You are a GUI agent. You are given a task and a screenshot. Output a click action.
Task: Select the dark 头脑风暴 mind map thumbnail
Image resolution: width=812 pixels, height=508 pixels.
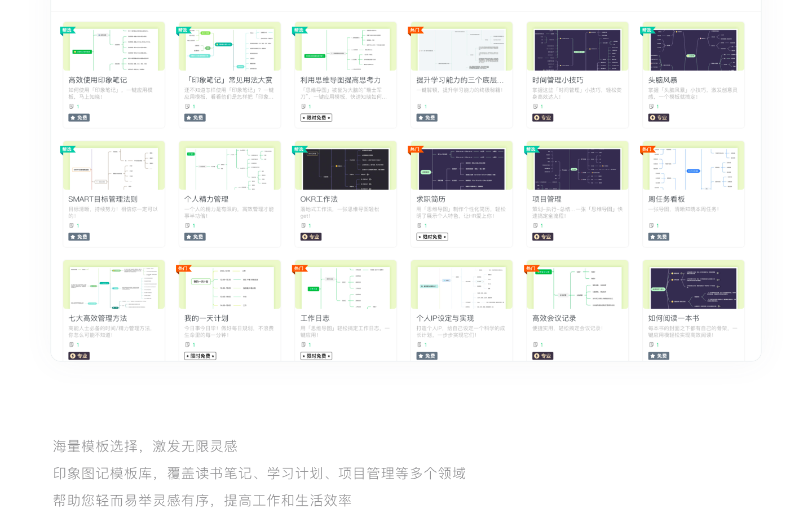click(x=693, y=49)
